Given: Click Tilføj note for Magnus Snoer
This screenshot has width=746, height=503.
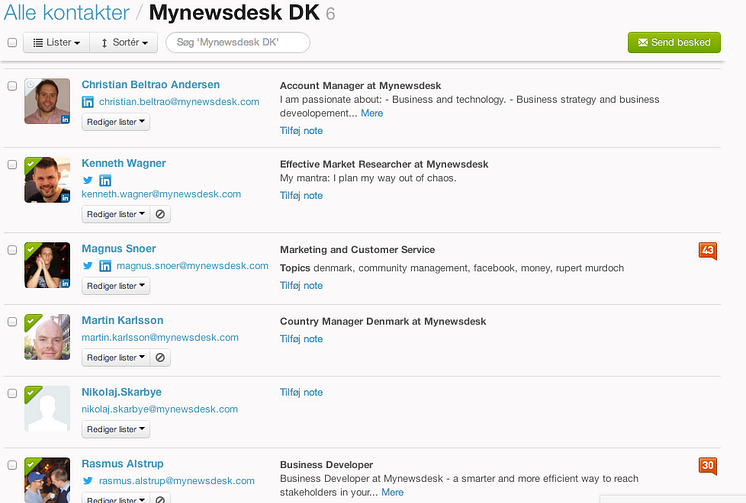Looking at the screenshot, I should pyautogui.click(x=301, y=286).
